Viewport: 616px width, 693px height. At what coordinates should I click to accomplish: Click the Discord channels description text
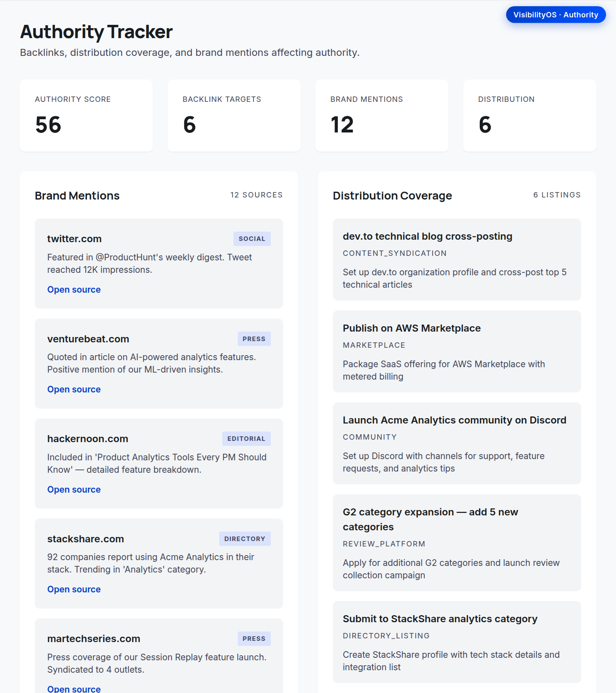pyautogui.click(x=443, y=462)
